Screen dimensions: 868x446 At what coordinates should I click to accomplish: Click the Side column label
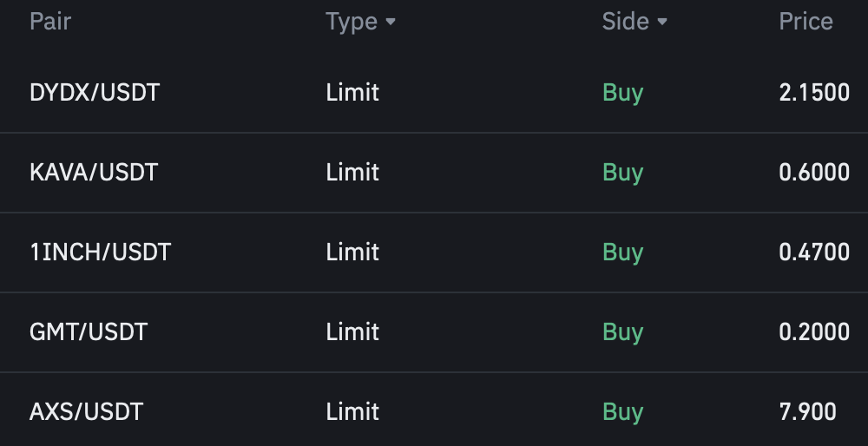[x=625, y=22]
